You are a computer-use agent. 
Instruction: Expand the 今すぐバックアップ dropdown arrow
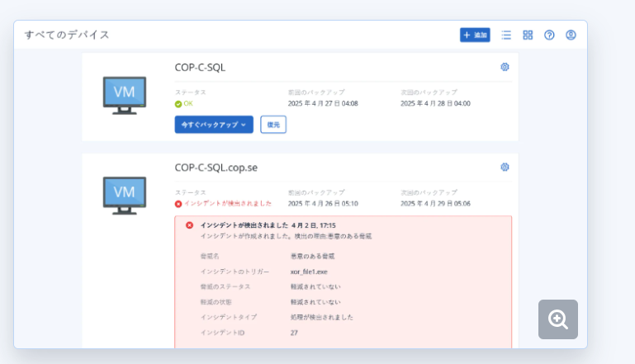coord(244,125)
